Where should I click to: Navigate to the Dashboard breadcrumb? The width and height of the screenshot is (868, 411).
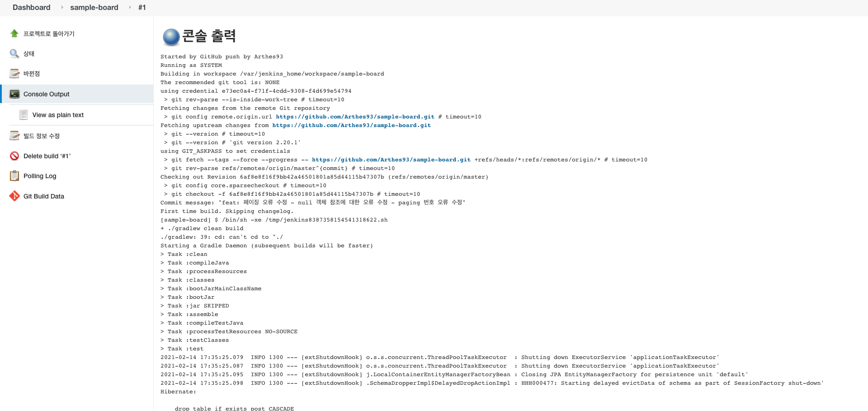pyautogui.click(x=31, y=7)
